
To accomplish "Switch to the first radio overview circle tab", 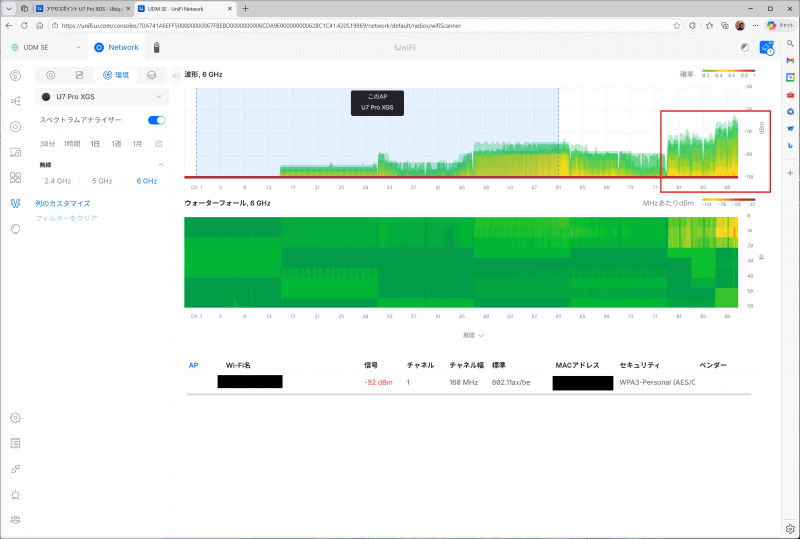I will tap(51, 75).
